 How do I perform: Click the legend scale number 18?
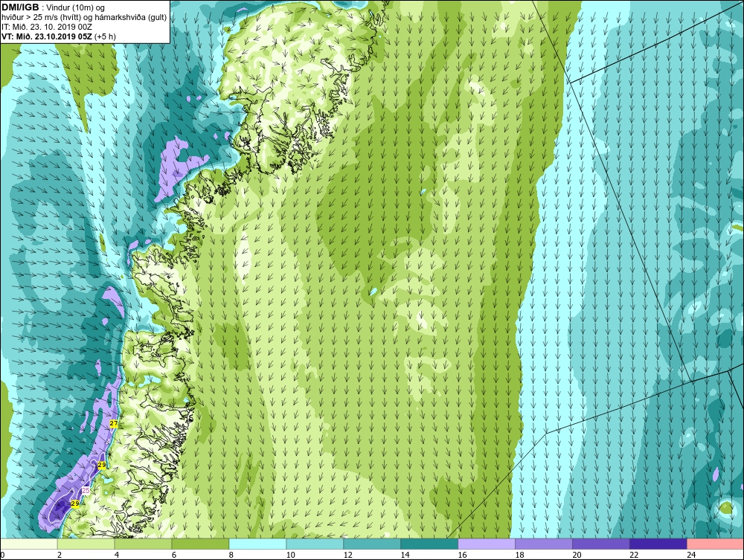(x=519, y=555)
